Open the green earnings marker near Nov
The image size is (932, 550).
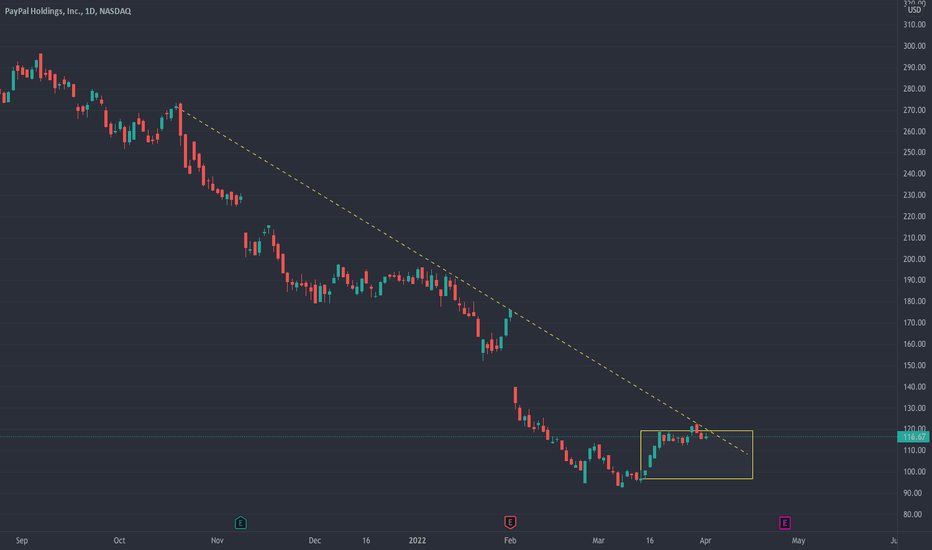241,523
